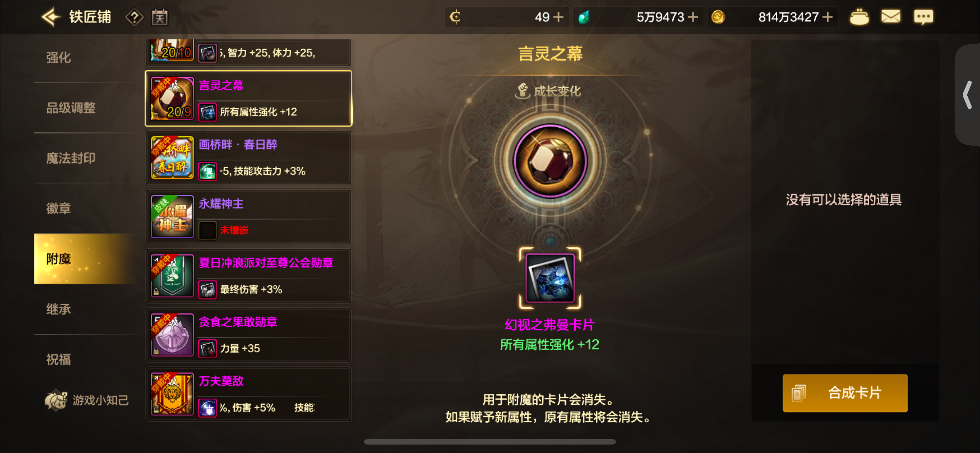Go back using the arrow beside 铁匠铺
980x453 pixels.
coord(51,17)
